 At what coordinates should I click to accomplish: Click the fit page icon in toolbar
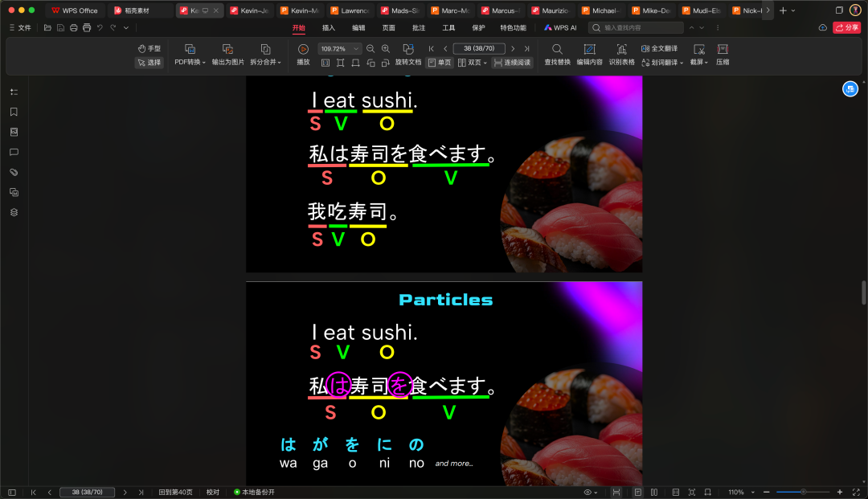click(x=341, y=63)
